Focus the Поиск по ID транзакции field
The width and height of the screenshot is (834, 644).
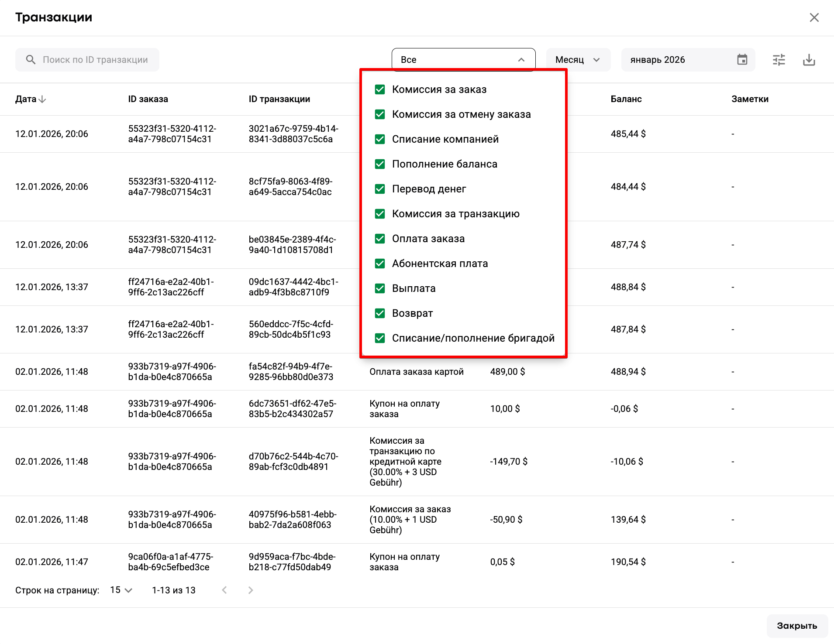(x=87, y=60)
